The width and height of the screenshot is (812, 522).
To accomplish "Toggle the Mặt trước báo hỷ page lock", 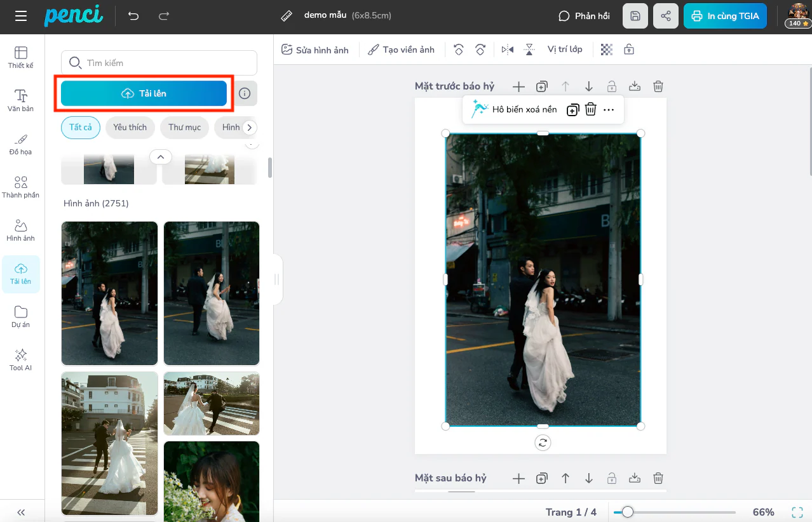I will 611,86.
